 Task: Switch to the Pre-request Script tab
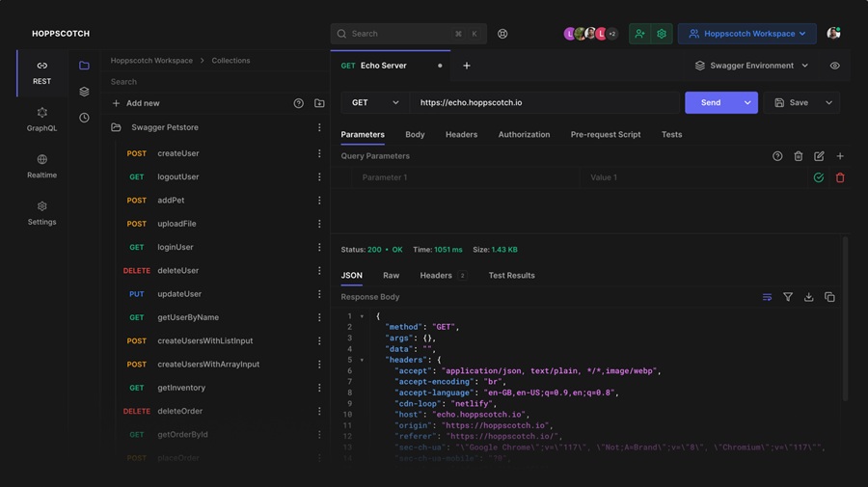606,134
